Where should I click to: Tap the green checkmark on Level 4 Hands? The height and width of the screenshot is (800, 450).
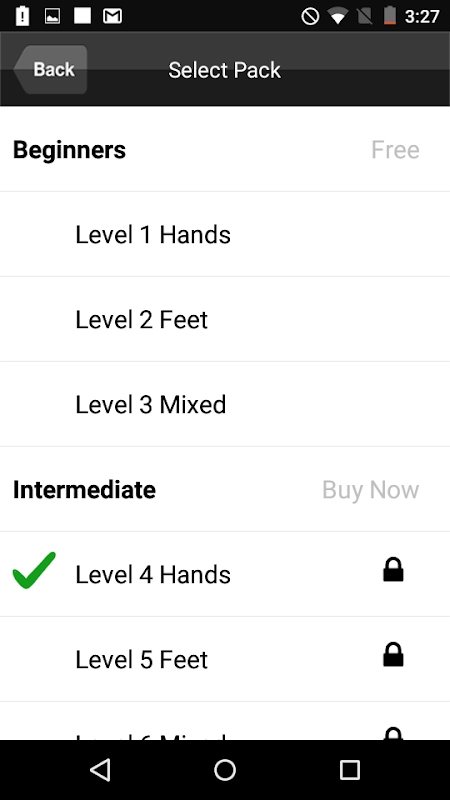(34, 570)
